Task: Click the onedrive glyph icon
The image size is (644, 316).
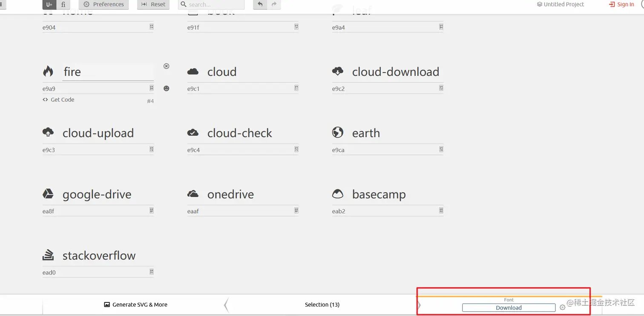Action: [x=193, y=194]
